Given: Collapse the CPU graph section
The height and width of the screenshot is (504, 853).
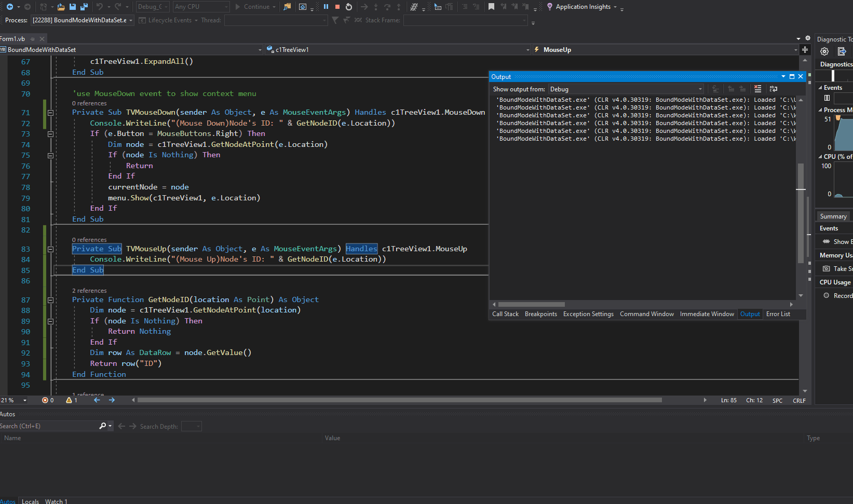Looking at the screenshot, I should [820, 157].
